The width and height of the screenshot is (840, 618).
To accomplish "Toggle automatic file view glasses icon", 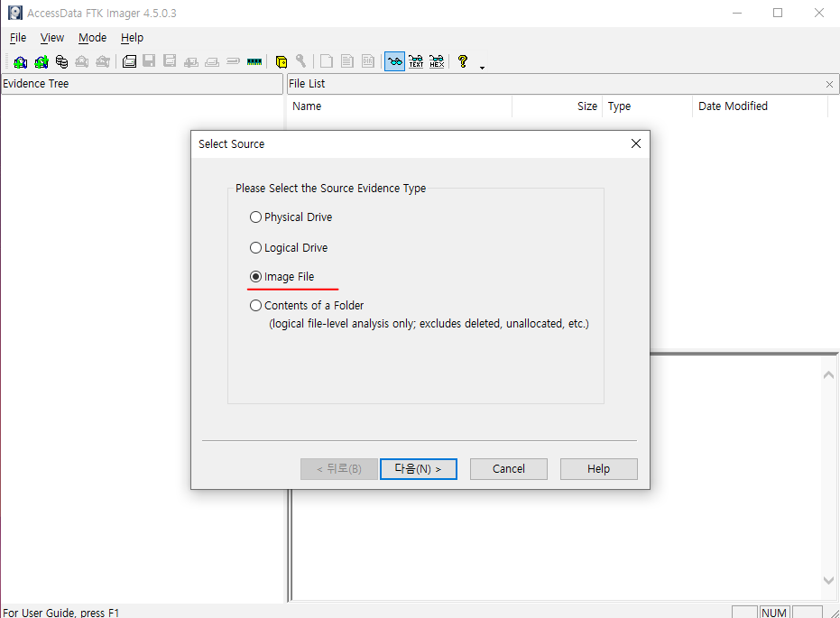I will pos(395,61).
